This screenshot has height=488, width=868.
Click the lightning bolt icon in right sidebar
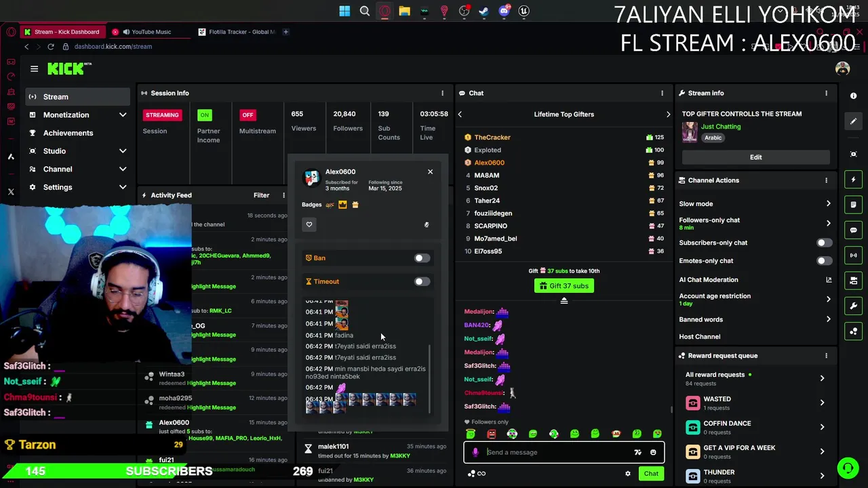854,180
